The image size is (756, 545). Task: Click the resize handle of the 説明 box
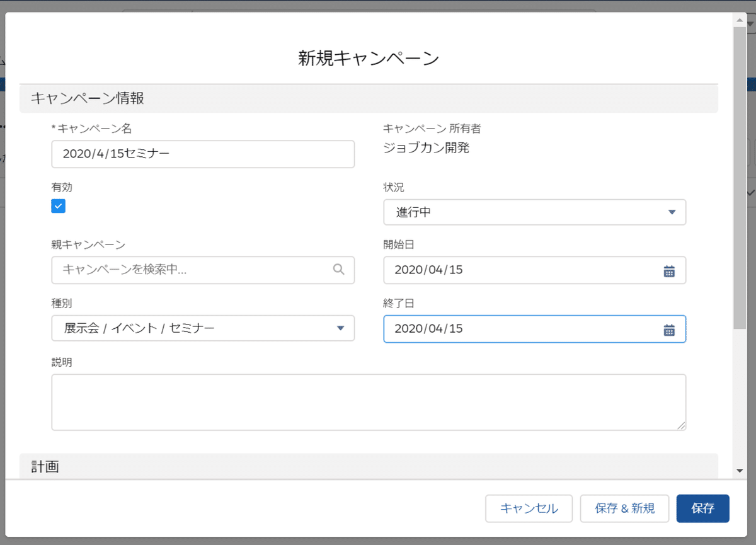point(682,427)
